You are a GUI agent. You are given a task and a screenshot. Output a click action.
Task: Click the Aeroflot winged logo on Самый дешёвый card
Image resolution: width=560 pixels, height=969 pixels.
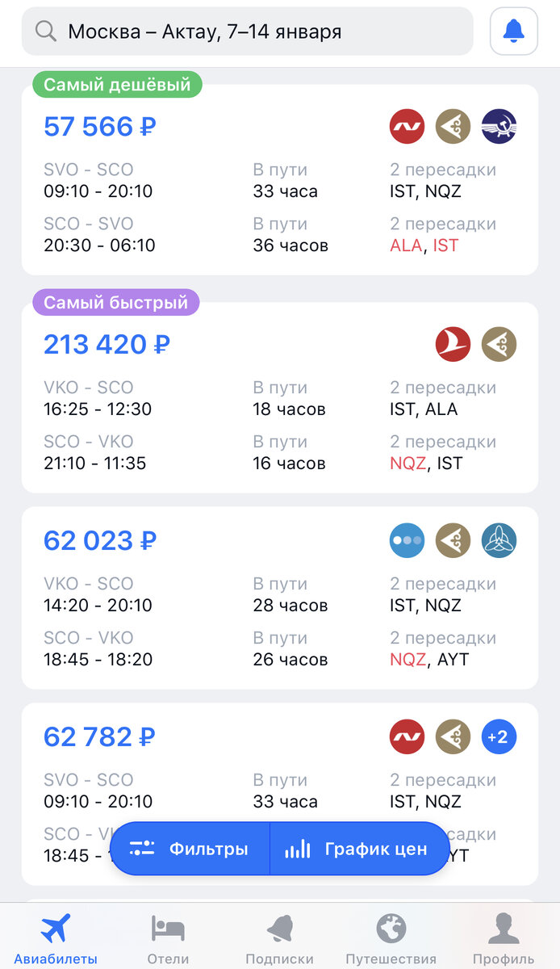point(499,126)
